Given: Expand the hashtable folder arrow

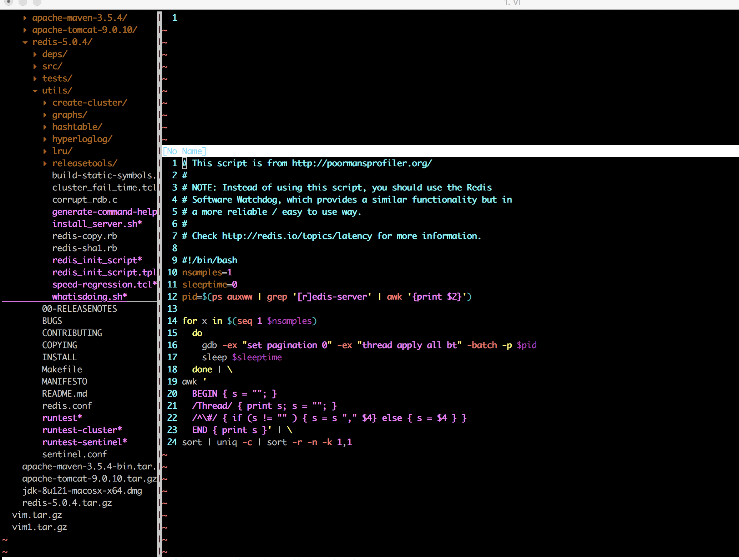Looking at the screenshot, I should point(45,127).
